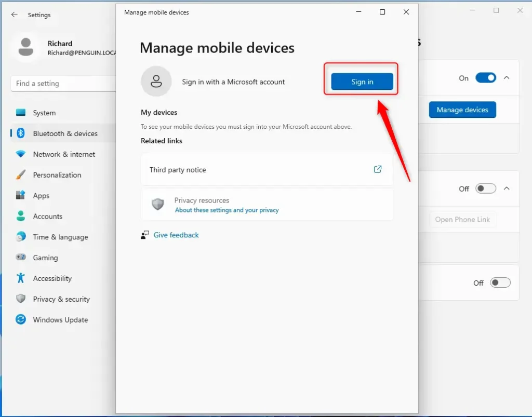
Task: Click the System monitor icon
Action: (x=21, y=113)
